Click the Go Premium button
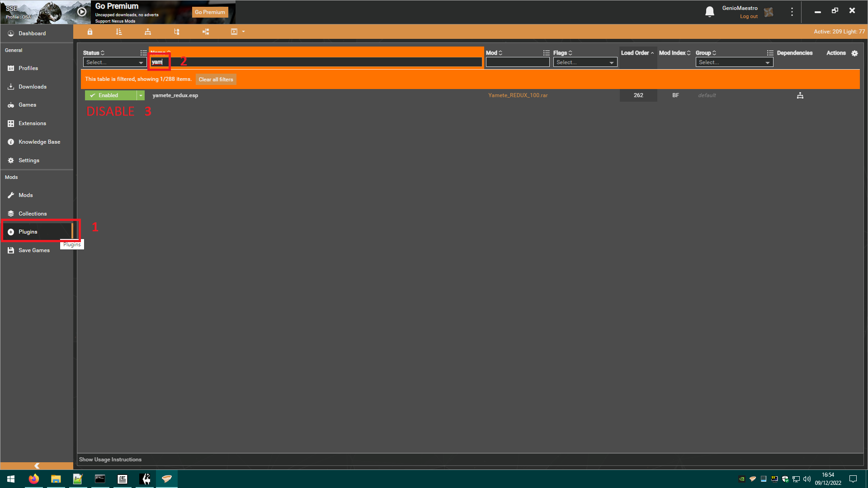Image resolution: width=868 pixels, height=488 pixels. (210, 12)
